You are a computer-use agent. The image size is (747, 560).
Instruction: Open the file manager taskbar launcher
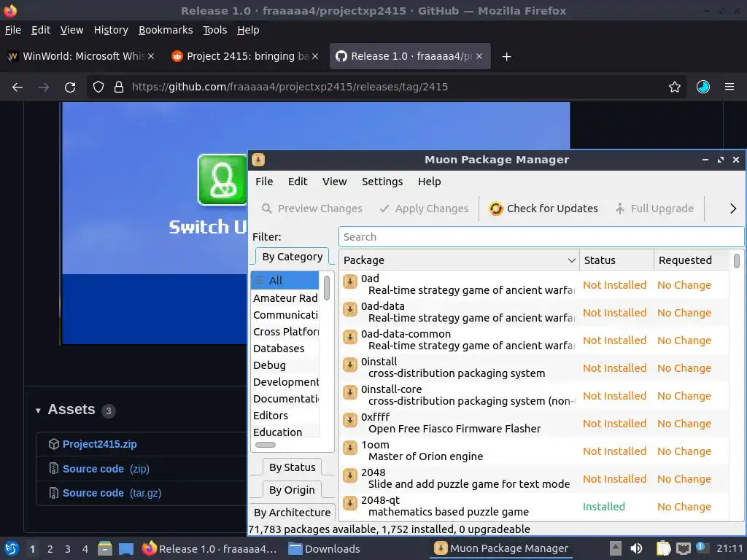tap(105, 548)
